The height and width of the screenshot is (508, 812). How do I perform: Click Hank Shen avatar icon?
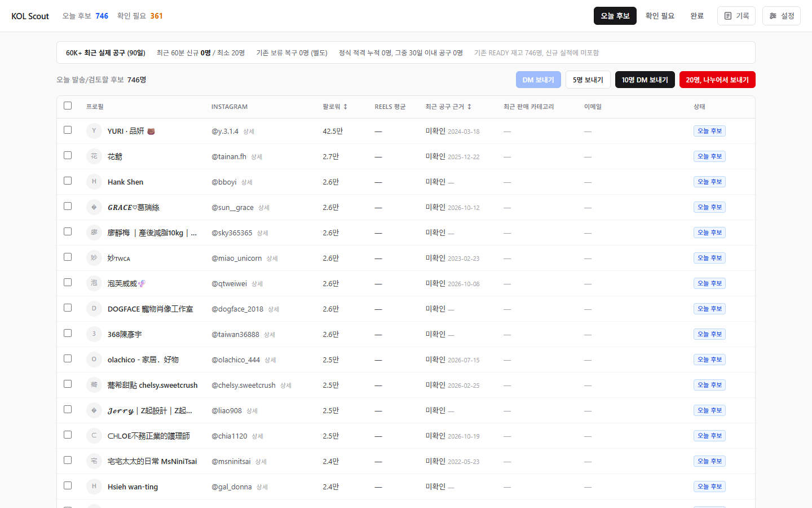pos(94,182)
